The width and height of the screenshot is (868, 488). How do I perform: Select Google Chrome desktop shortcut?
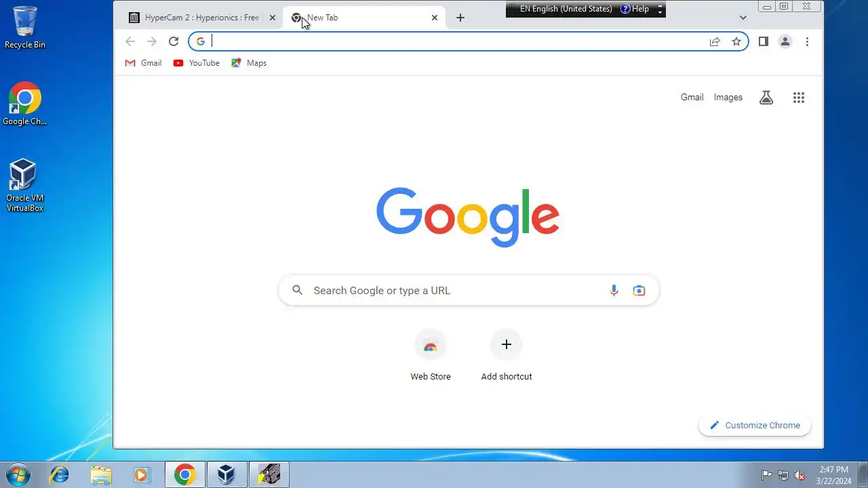[x=25, y=104]
